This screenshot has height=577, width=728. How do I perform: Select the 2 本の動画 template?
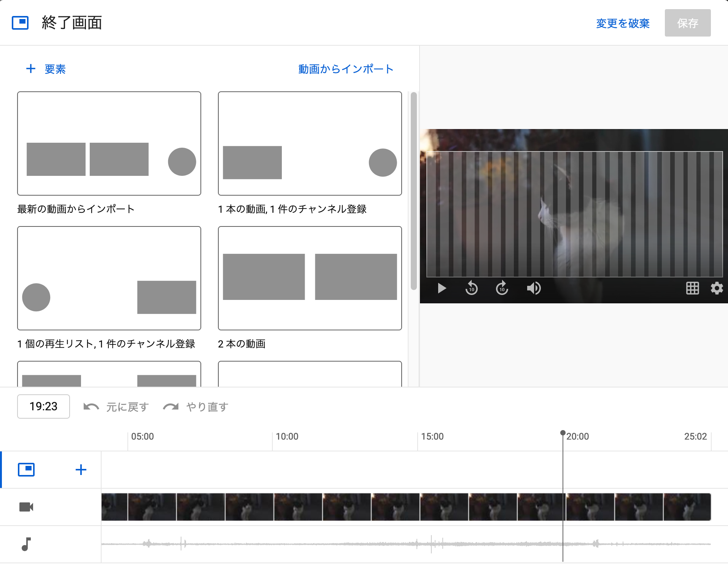(310, 278)
